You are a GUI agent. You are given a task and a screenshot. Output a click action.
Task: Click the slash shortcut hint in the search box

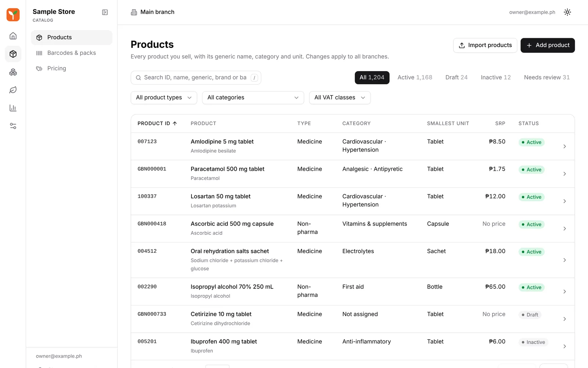254,78
